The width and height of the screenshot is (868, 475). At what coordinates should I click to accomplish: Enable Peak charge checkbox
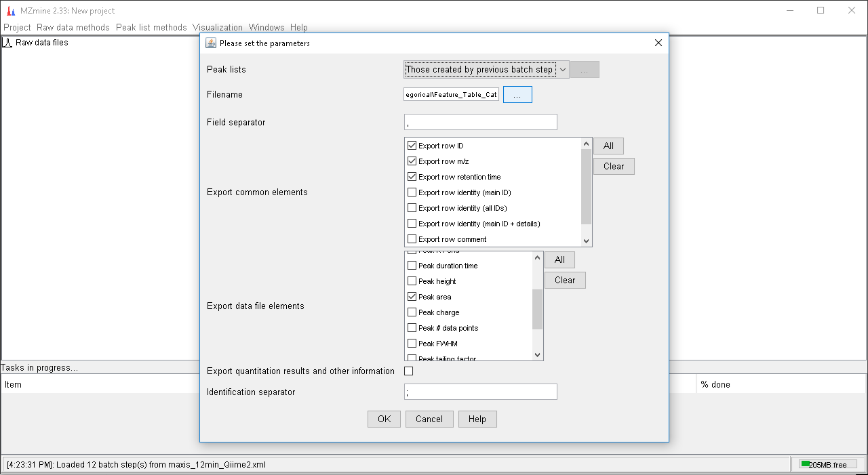click(412, 312)
